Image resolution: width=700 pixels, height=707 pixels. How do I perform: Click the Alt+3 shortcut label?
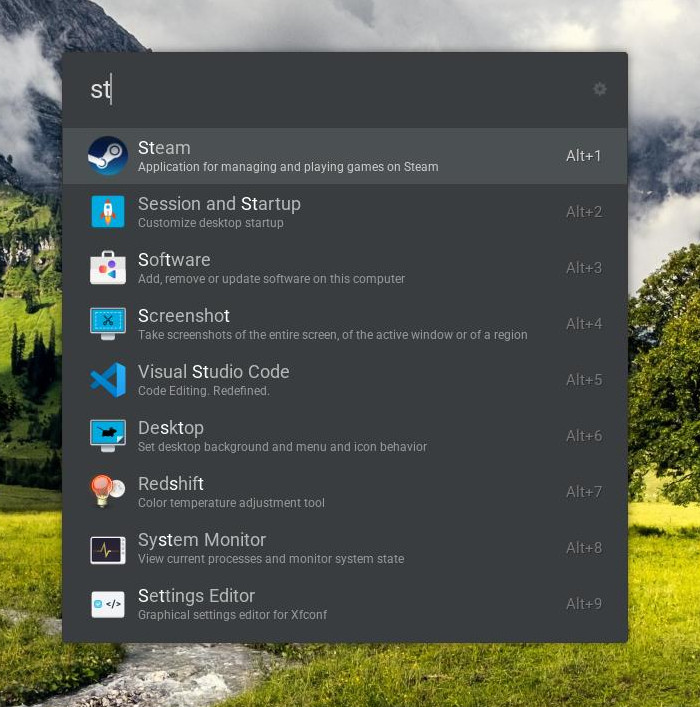point(584,268)
